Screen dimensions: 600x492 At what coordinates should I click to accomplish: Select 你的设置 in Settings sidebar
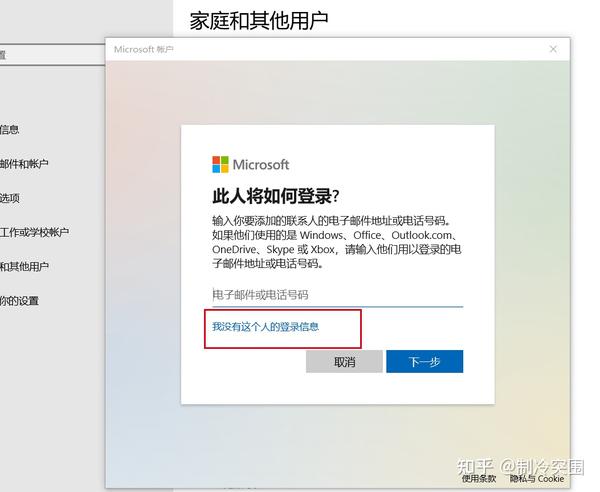pos(19,301)
